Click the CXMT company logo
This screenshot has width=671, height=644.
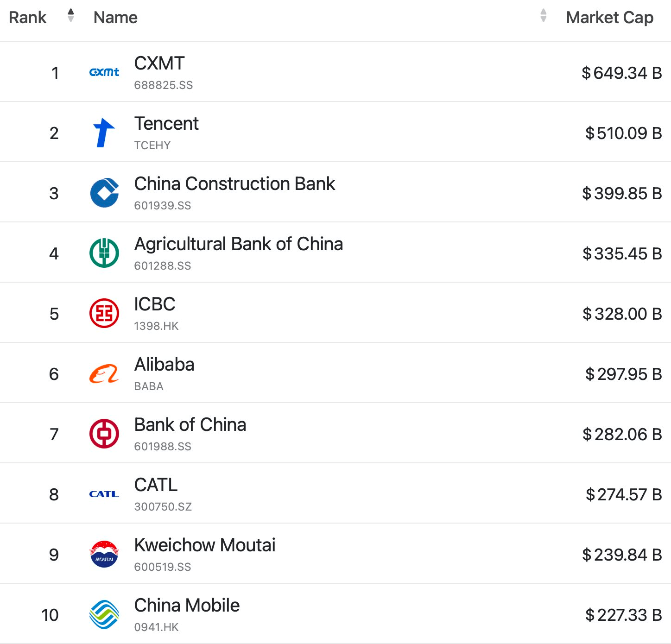104,72
